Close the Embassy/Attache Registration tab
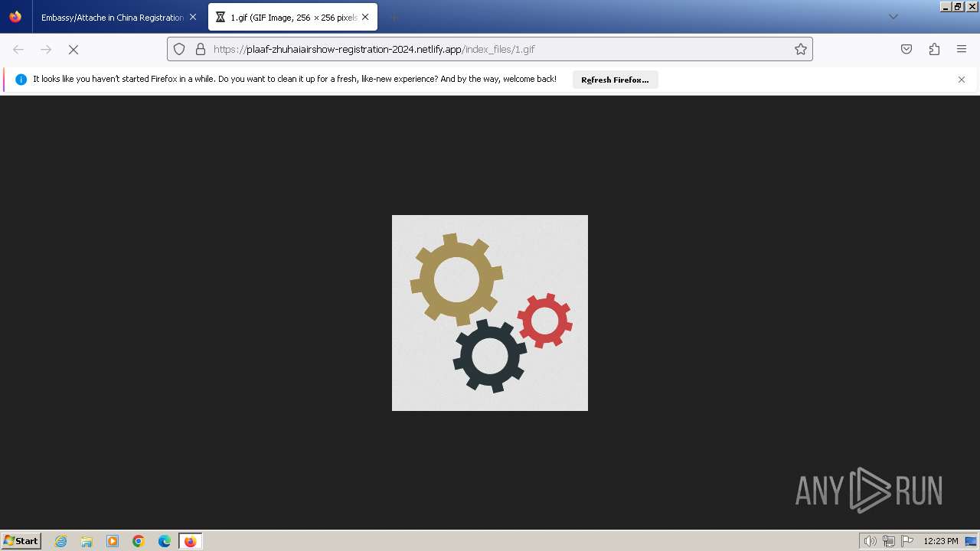 click(x=192, y=17)
